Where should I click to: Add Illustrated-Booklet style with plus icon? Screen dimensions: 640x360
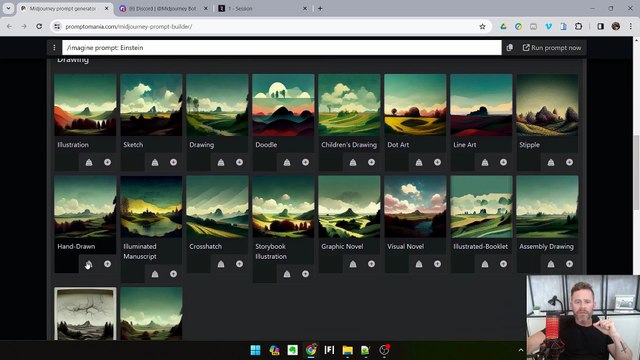pyautogui.click(x=503, y=264)
